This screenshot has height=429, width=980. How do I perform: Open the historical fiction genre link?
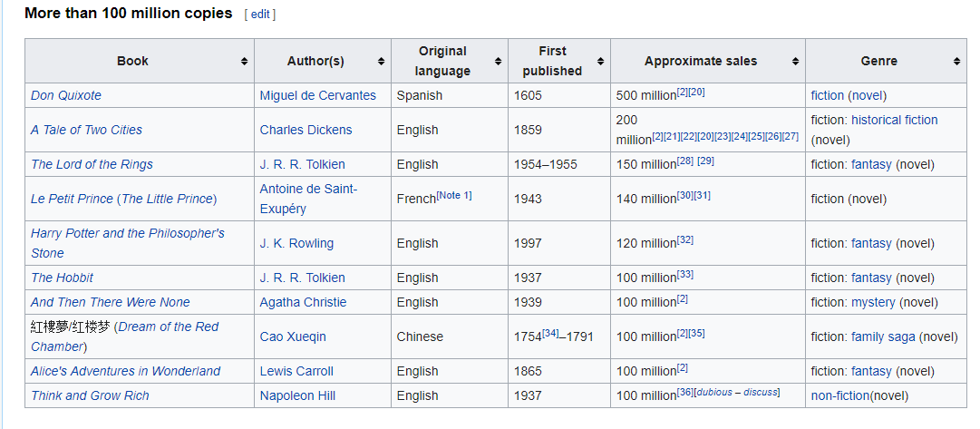pyautogui.click(x=895, y=120)
